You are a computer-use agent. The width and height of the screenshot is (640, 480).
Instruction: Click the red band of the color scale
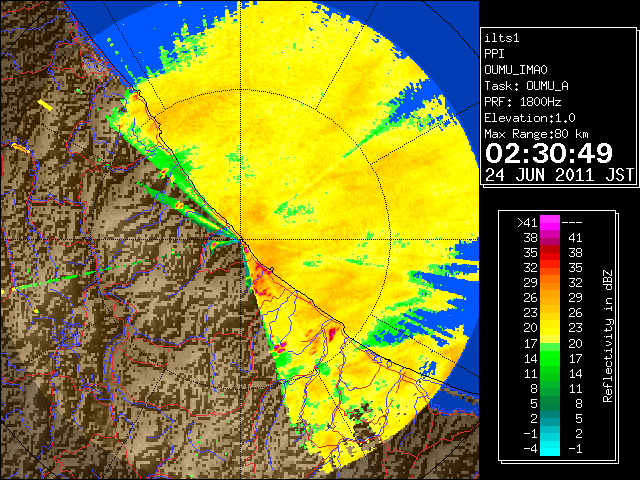[x=550, y=253]
